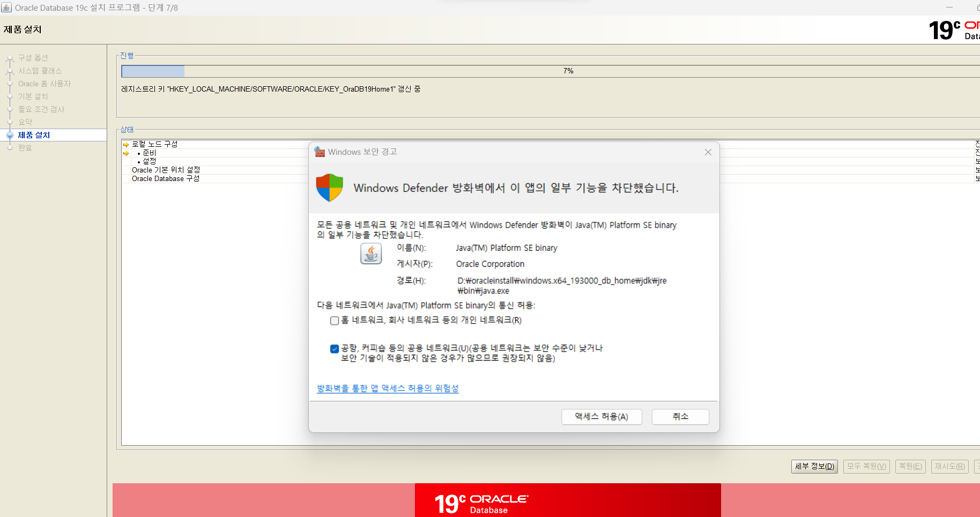Click the registry key update status text
The width and height of the screenshot is (980, 517).
click(x=271, y=89)
